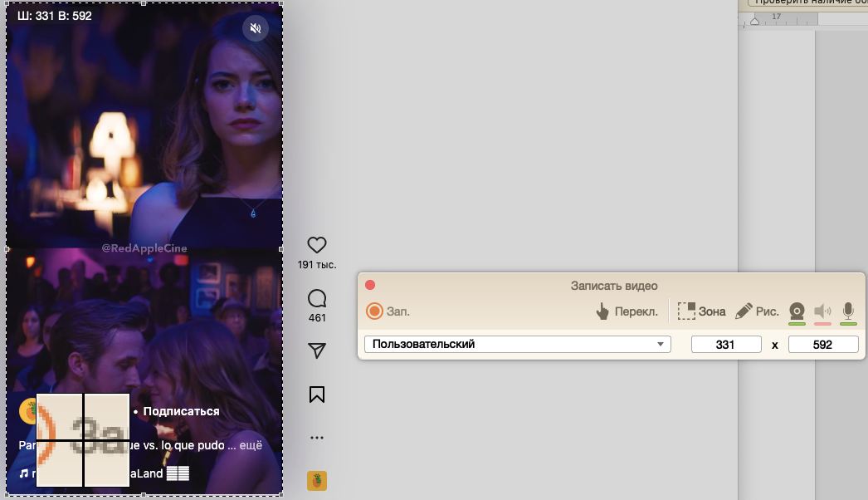Enable system sound via speaker icon in recorder
Viewport: 868px width, 500px height.
click(x=822, y=311)
